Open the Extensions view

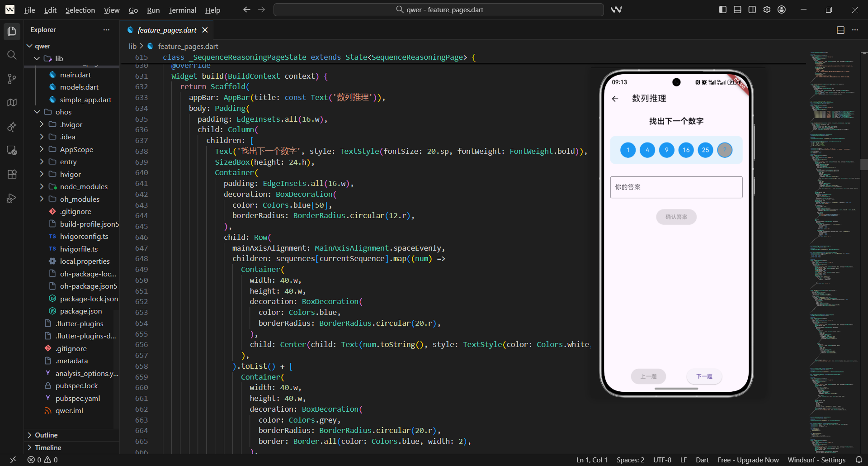[x=12, y=174]
